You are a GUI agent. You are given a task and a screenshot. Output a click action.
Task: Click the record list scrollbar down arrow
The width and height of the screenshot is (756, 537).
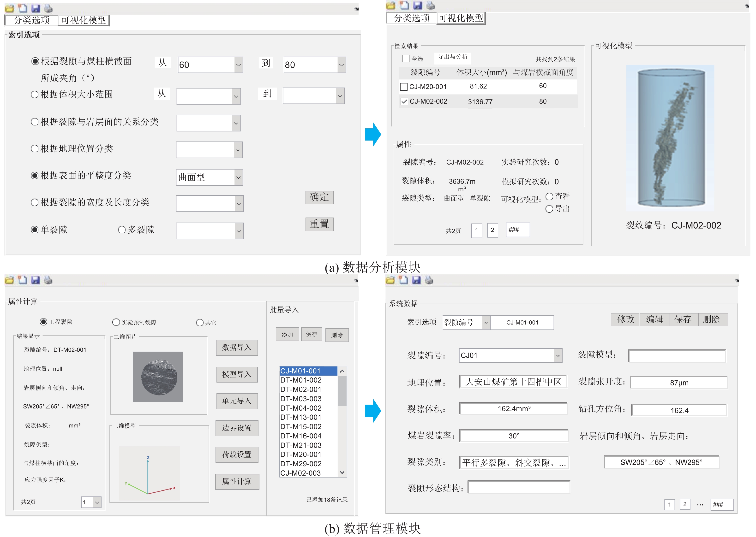tap(342, 472)
